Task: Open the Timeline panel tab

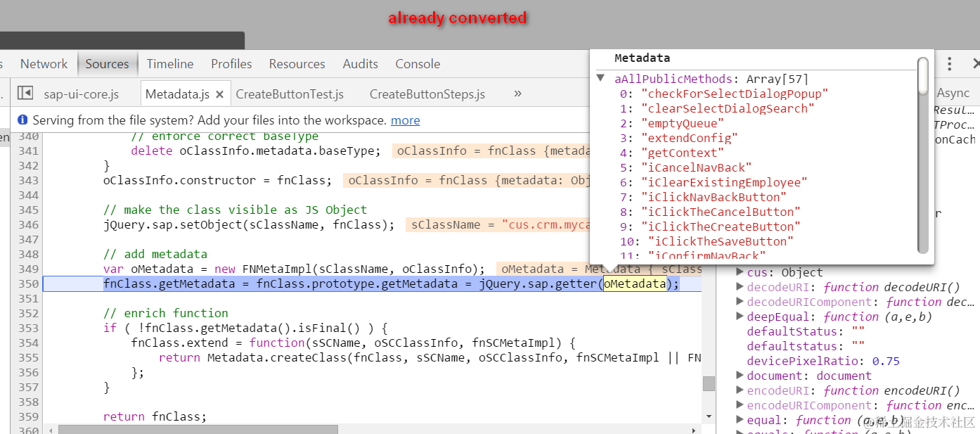Action: click(x=170, y=64)
